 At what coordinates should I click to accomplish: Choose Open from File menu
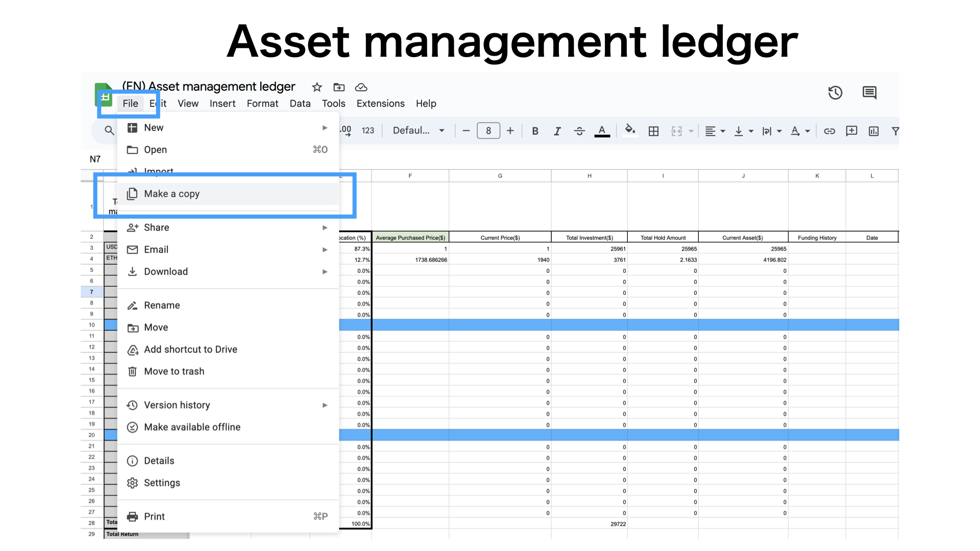tap(228, 149)
